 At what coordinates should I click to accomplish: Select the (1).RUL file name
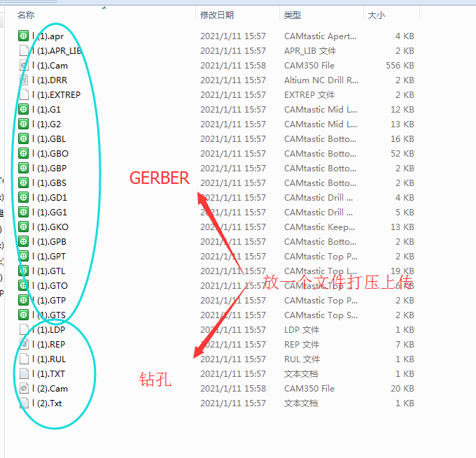pyautogui.click(x=51, y=359)
